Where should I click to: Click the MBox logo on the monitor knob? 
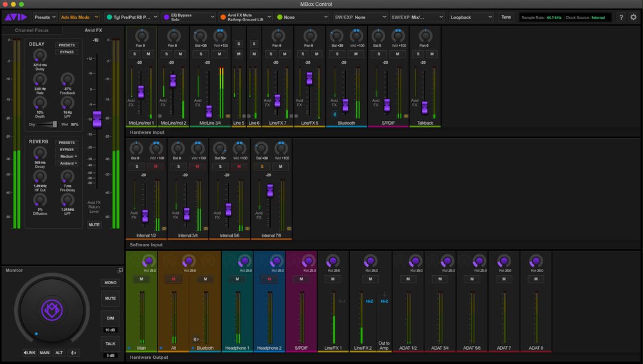(x=52, y=310)
